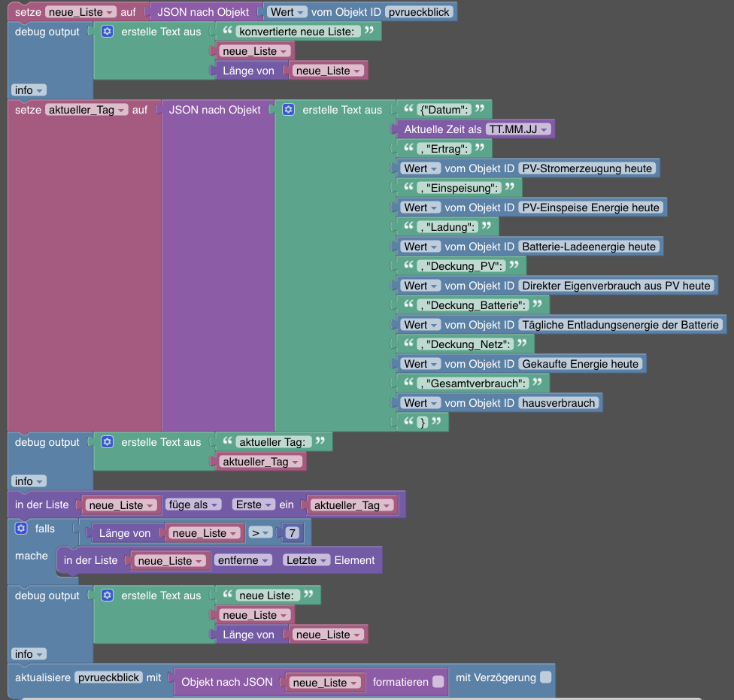The image size is (734, 700).
Task: Click opening quote before 'konvertierte neue Liste:'
Action: pos(227,30)
